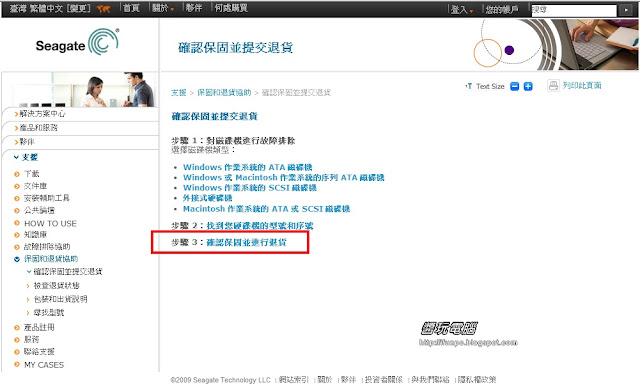
Task: Open 隱私權政策 in the footer
Action: pos(477,380)
